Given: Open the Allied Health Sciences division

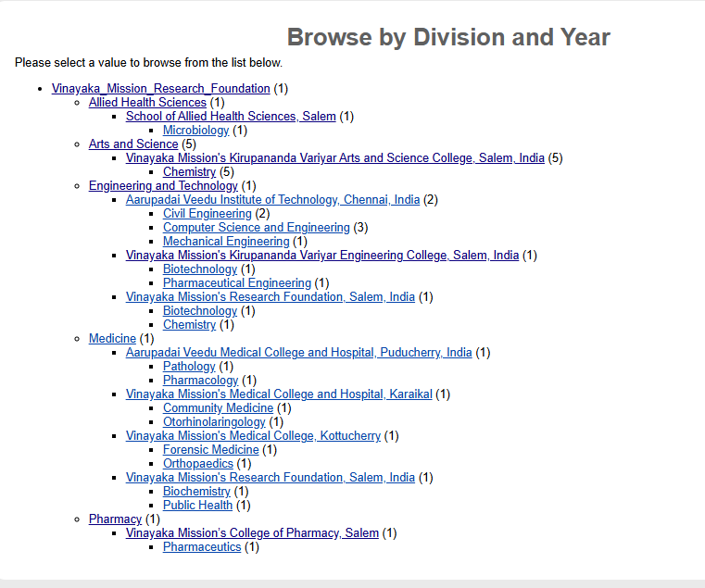Looking at the screenshot, I should click(x=147, y=103).
